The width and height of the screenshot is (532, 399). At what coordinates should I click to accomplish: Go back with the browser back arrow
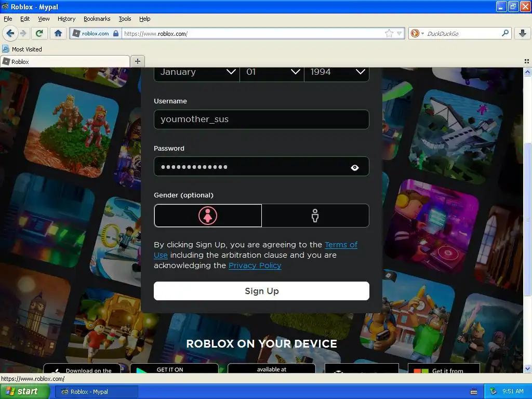(10, 33)
